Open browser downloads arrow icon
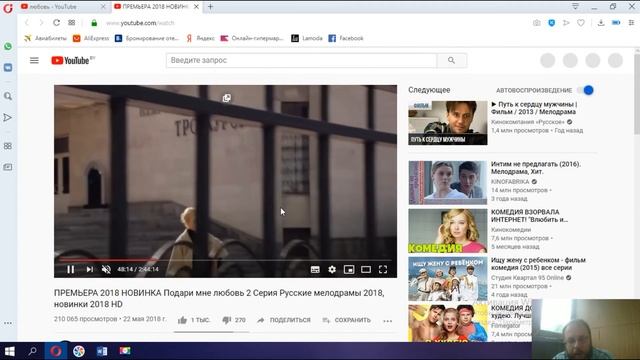Image resolution: width=640 pixels, height=360 pixels. coord(601,23)
